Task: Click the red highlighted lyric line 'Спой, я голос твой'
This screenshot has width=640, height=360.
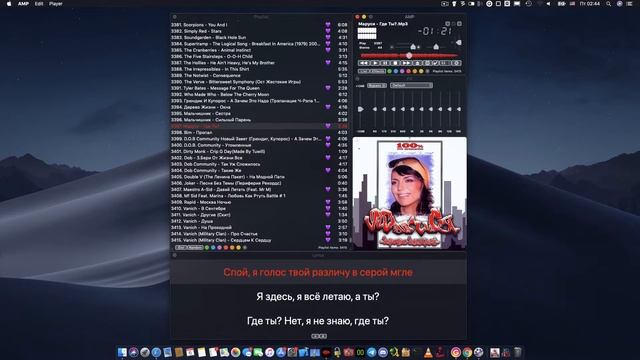Action: pyautogui.click(x=318, y=272)
